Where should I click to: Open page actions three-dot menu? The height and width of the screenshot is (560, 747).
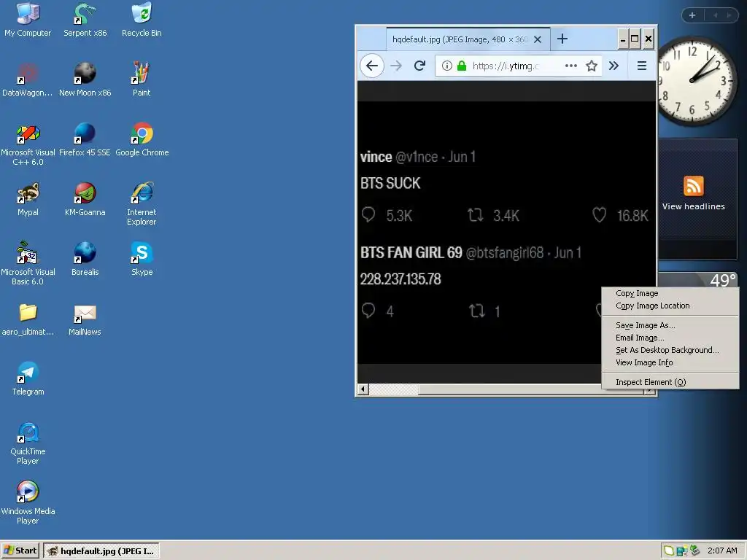coord(570,66)
